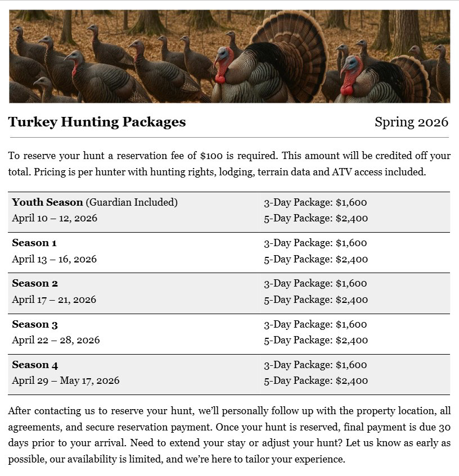
Task: Click Season 3 5-Day Package price
Action: pyautogui.click(x=316, y=340)
